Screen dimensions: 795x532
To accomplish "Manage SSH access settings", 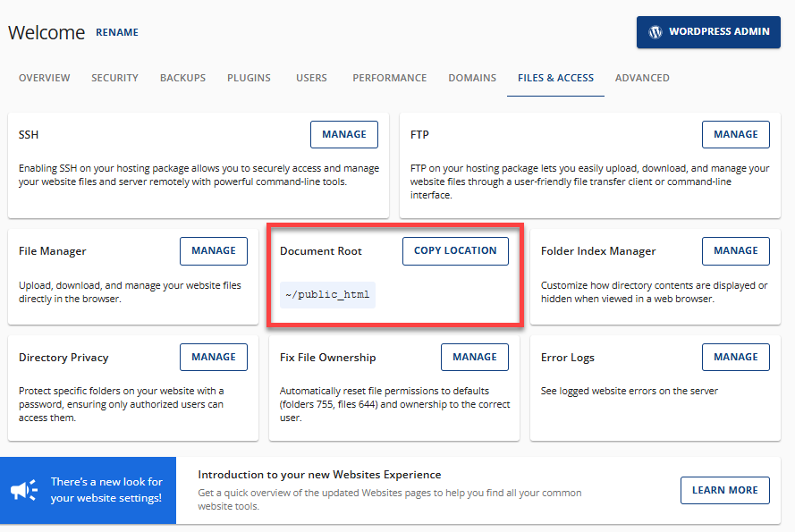I will [344, 134].
